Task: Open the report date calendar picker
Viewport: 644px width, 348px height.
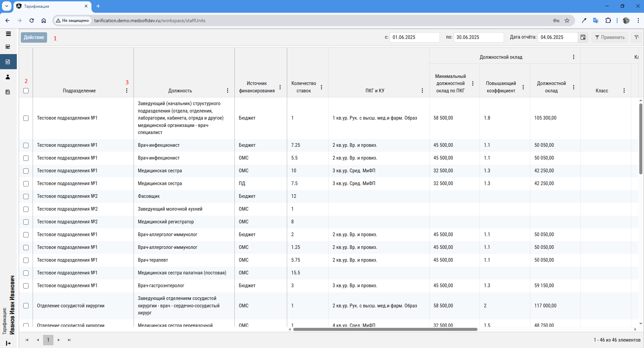Action: [583, 37]
